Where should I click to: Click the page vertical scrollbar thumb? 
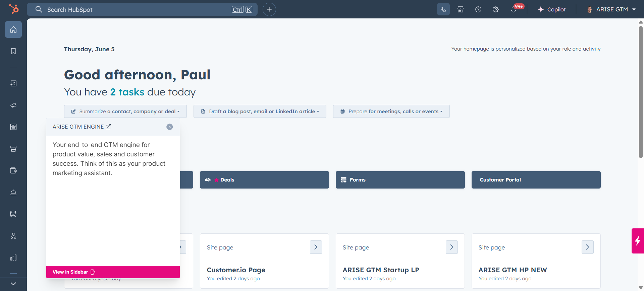point(641,91)
